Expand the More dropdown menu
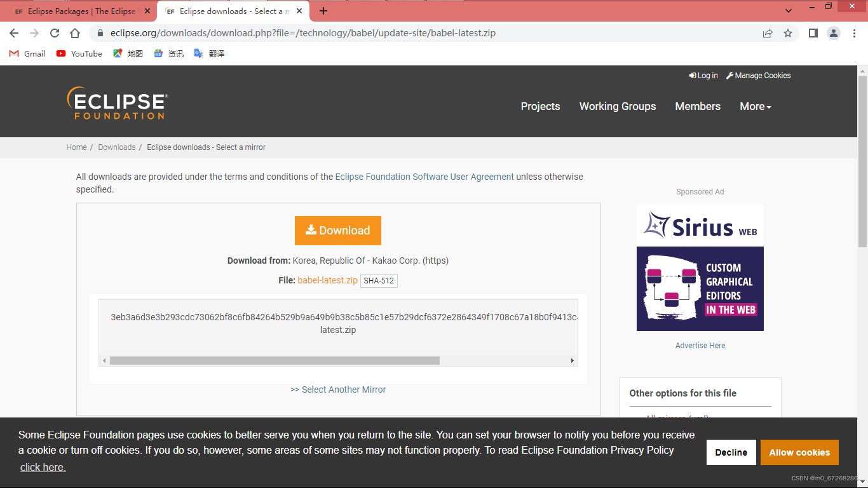Viewport: 868px width, 488px height. coord(756,106)
